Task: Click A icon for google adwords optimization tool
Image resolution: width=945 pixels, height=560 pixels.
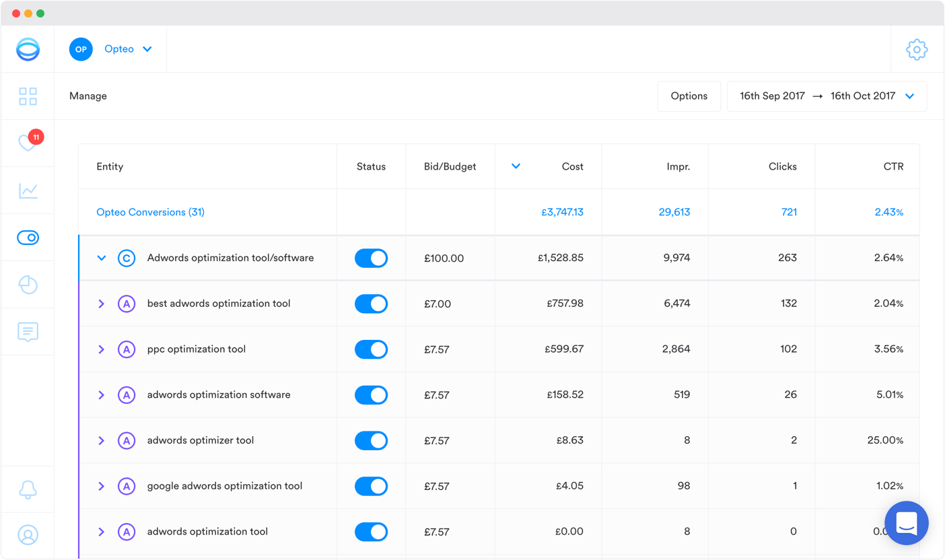Action: click(127, 486)
